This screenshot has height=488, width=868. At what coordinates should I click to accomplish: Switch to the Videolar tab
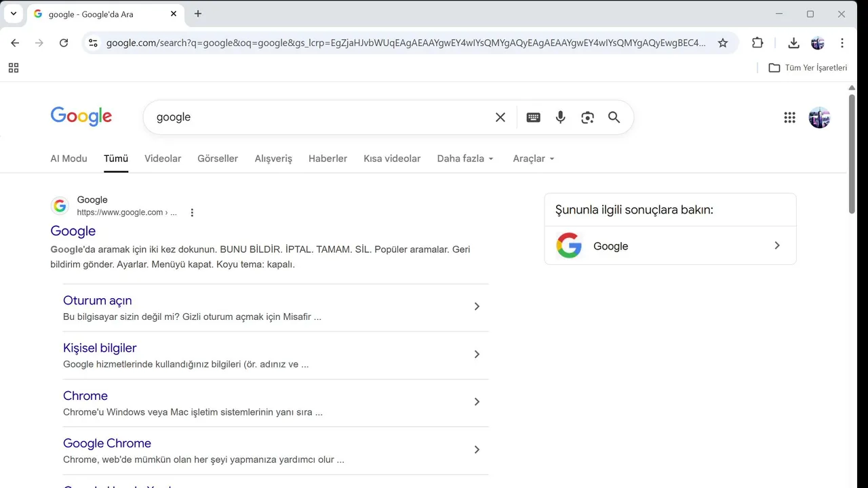click(163, 159)
